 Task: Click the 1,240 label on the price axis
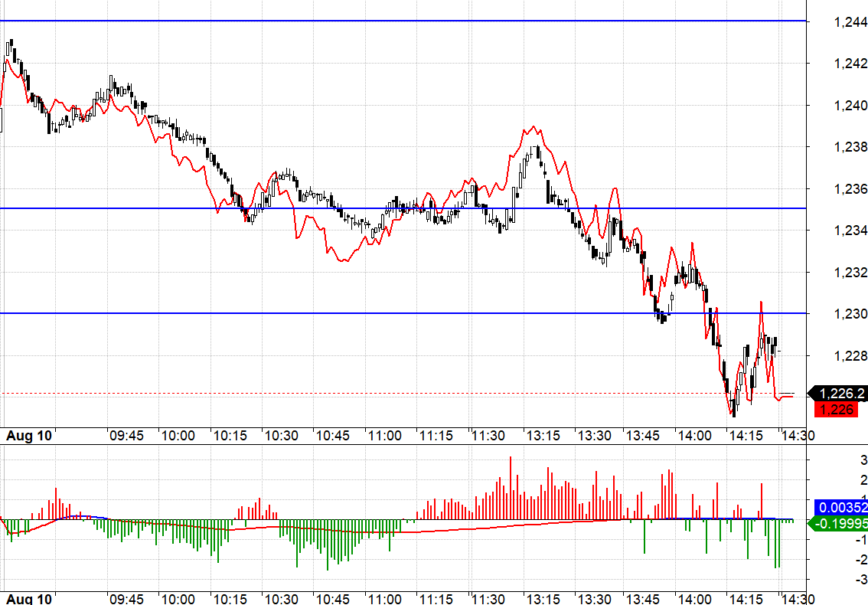(850, 105)
